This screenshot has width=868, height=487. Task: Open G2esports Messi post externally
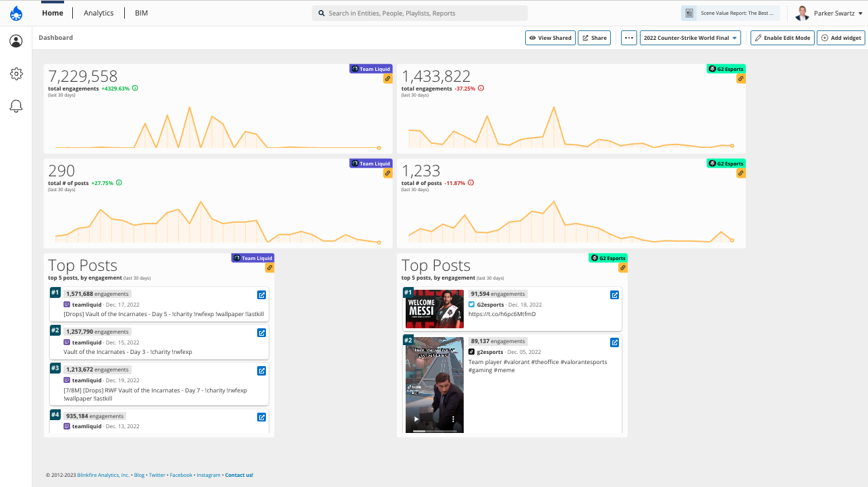tap(615, 295)
